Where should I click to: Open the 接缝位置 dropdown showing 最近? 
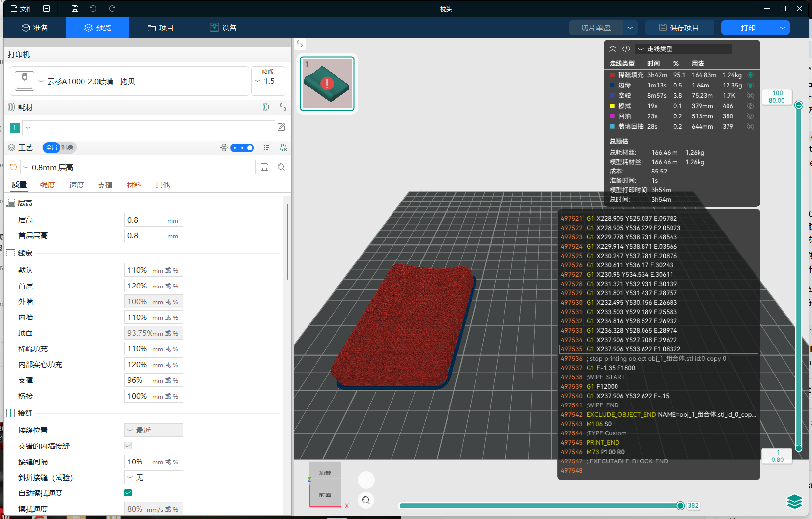[x=154, y=430]
